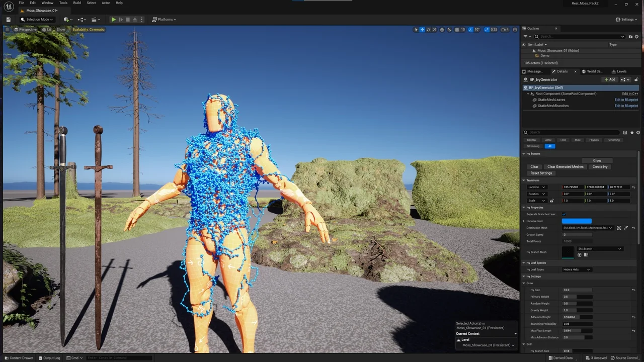Expand the Preview Color property
Viewport: 644px width, 362px height.
[x=524, y=221]
